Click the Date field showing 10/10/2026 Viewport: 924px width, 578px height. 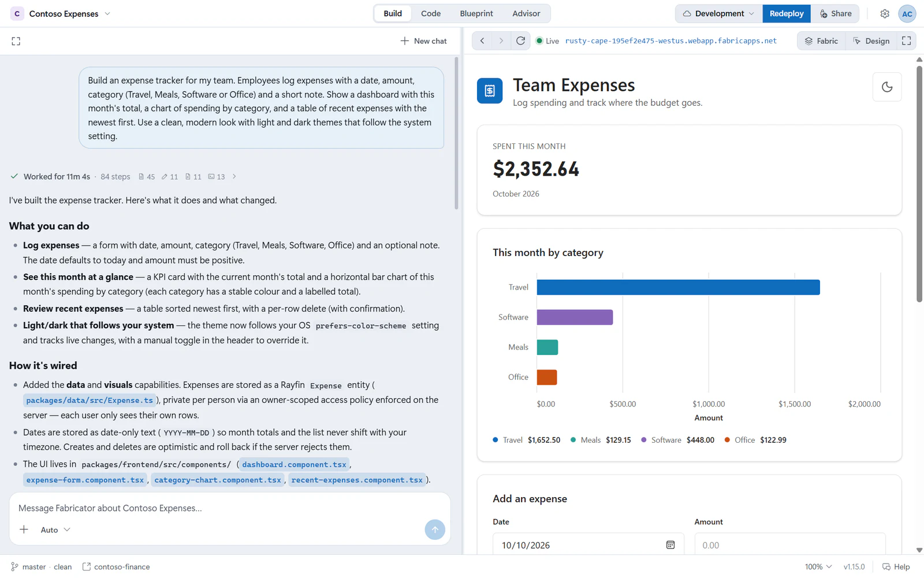(x=588, y=545)
